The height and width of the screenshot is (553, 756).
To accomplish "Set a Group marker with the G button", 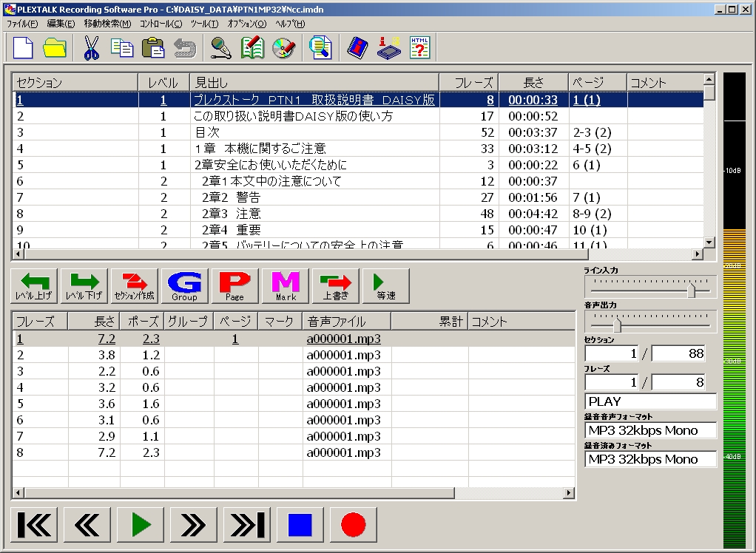I will click(x=185, y=286).
